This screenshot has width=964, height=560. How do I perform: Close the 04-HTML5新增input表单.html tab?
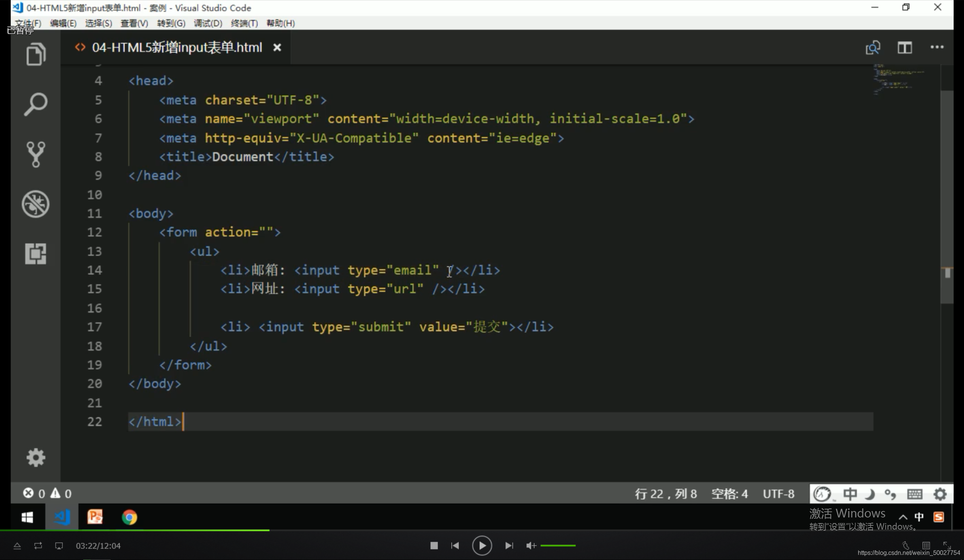[x=277, y=47]
